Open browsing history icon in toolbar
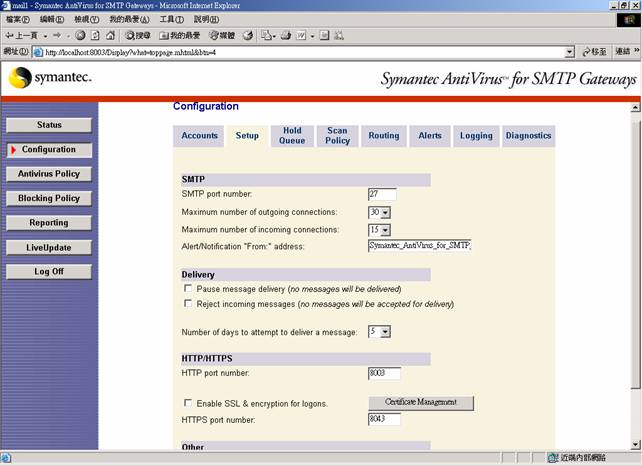Image resolution: width=642 pixels, height=466 pixels. [248, 36]
